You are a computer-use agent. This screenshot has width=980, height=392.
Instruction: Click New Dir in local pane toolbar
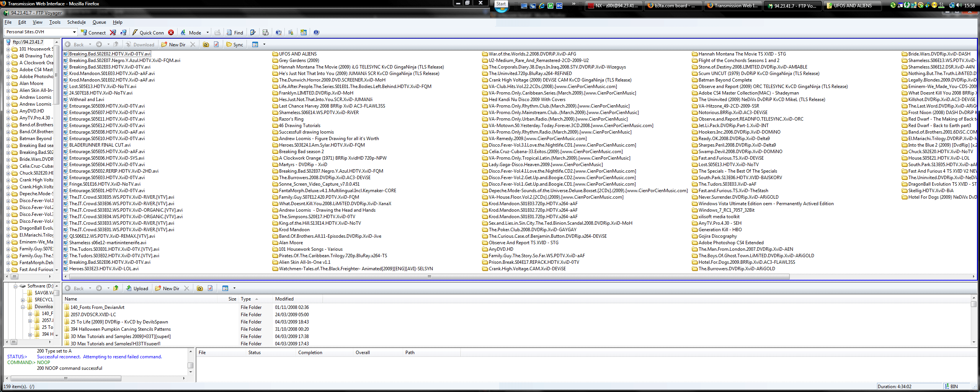click(x=167, y=288)
